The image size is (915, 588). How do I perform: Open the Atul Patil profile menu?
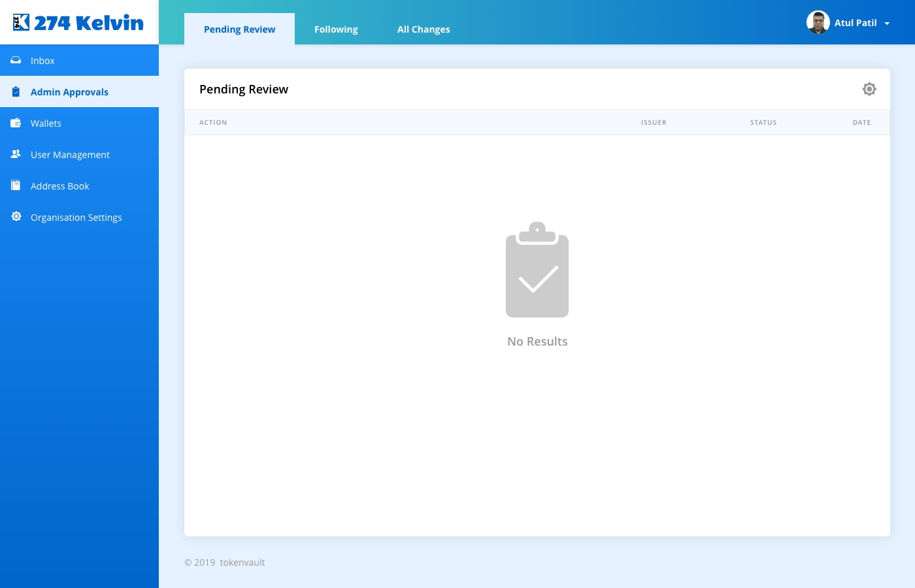(x=855, y=23)
